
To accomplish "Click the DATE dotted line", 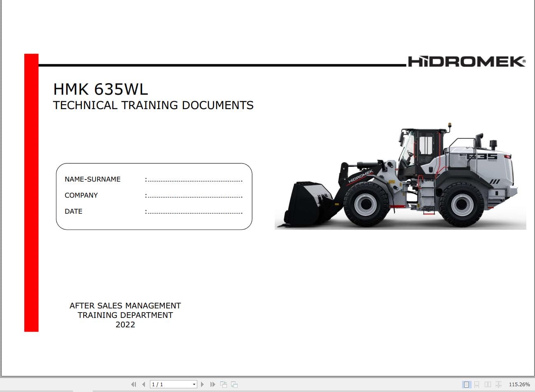I will [x=194, y=212].
